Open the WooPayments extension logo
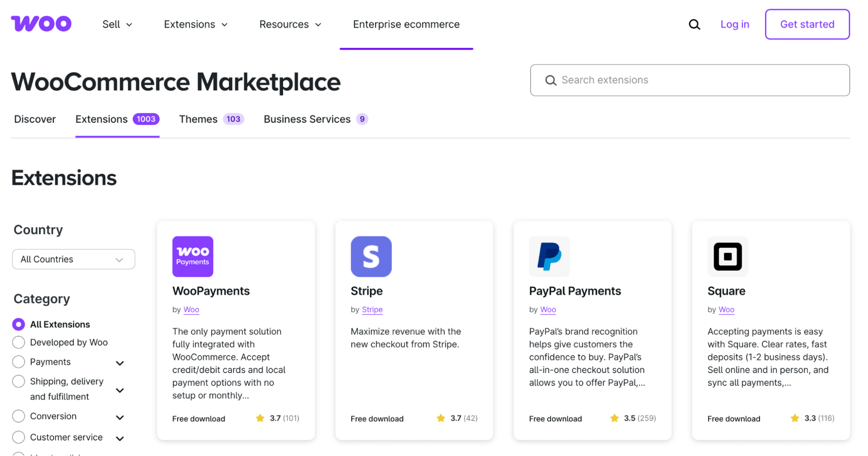This screenshot has width=868, height=456. 193,256
